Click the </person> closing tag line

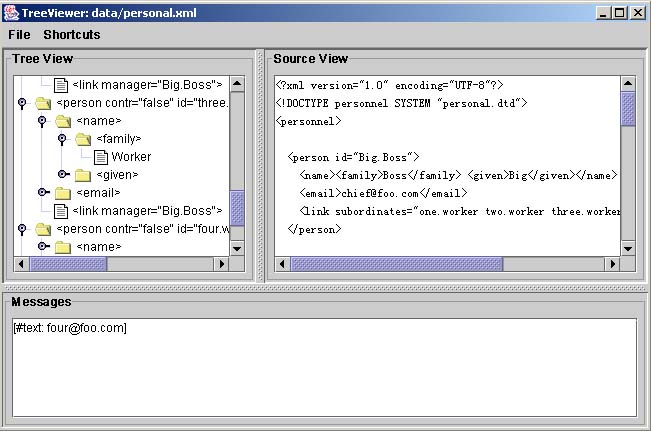click(x=314, y=230)
